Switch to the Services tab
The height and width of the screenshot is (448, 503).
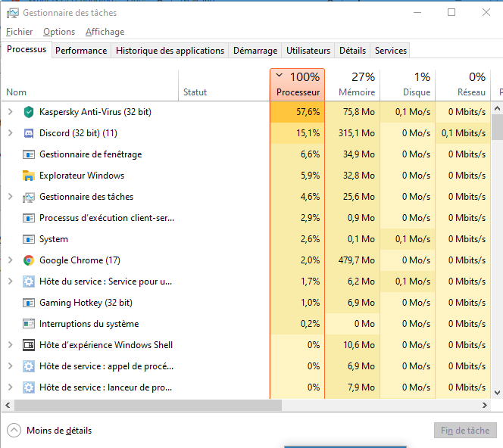click(390, 51)
